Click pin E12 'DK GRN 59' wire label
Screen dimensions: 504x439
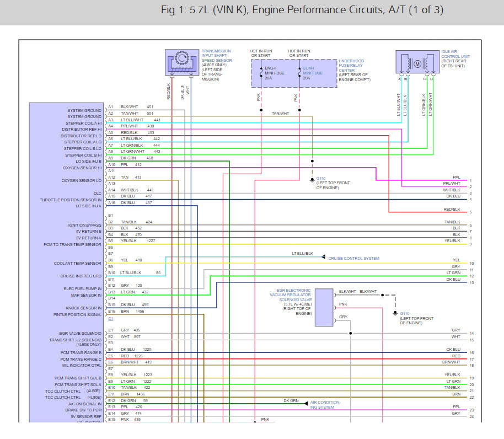135,401
